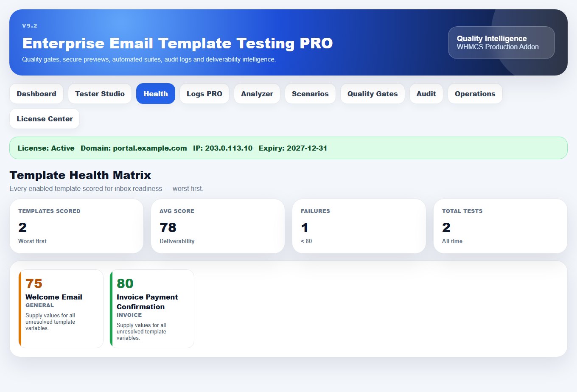Click the Total Tests stat card

pos(500,226)
